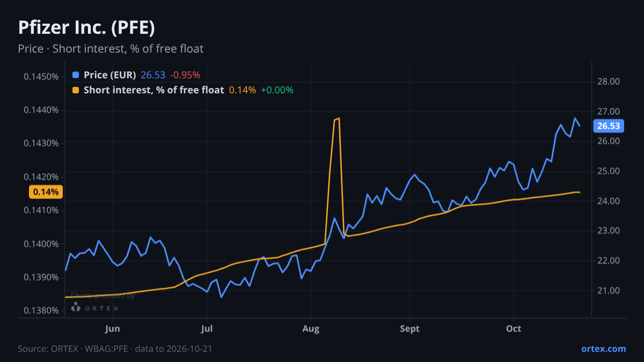Click the 0.14% short interest legend value
The image size is (644, 362).
click(x=243, y=90)
